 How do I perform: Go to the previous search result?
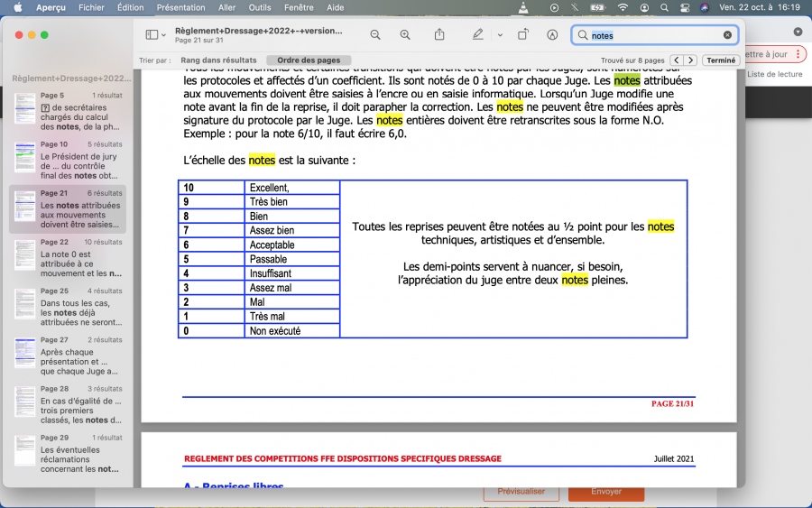[x=677, y=60]
